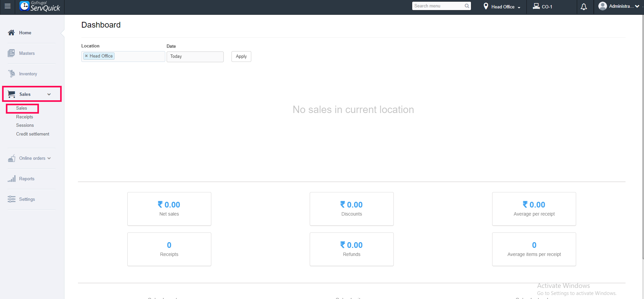Click the Home house icon
644x299 pixels.
(x=11, y=33)
